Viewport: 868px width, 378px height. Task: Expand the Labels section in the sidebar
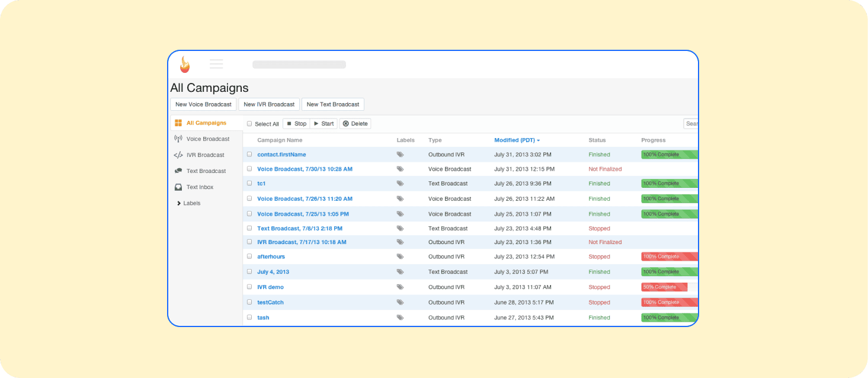(x=188, y=203)
